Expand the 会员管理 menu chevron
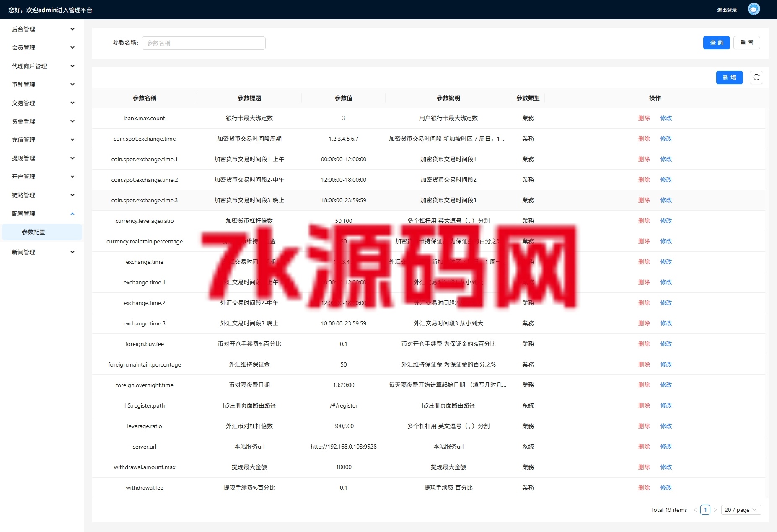Screen dimensions: 777x532 pyautogui.click(x=73, y=47)
